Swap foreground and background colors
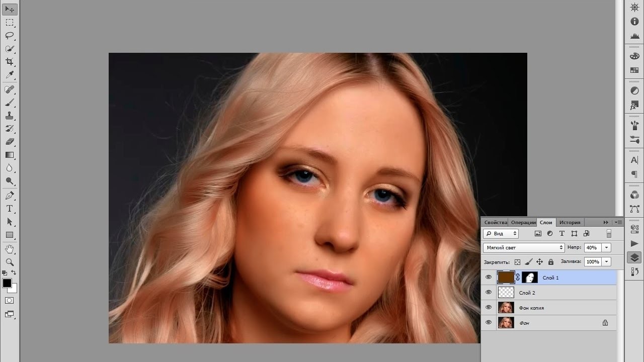The height and width of the screenshot is (362, 644). point(14,273)
